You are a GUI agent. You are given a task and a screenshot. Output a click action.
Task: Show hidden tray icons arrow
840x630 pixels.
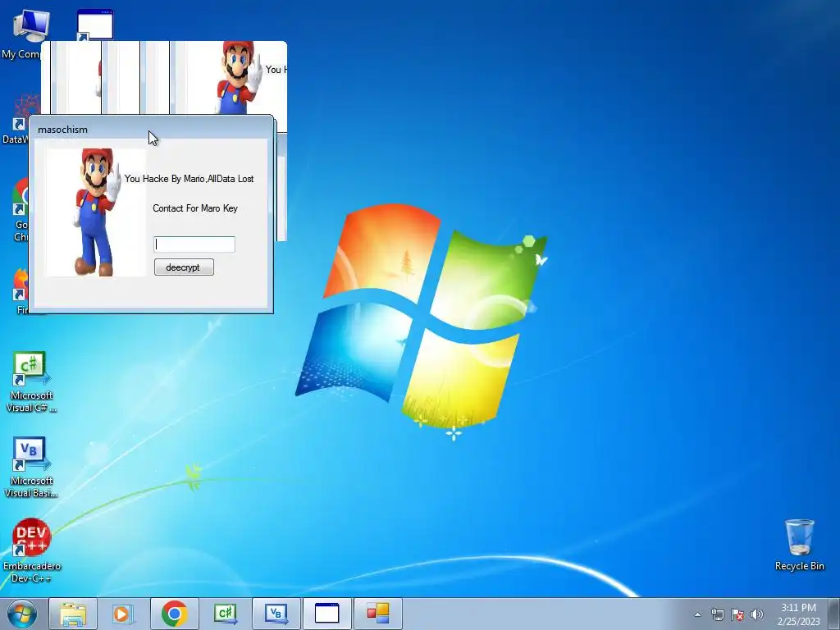tap(697, 614)
